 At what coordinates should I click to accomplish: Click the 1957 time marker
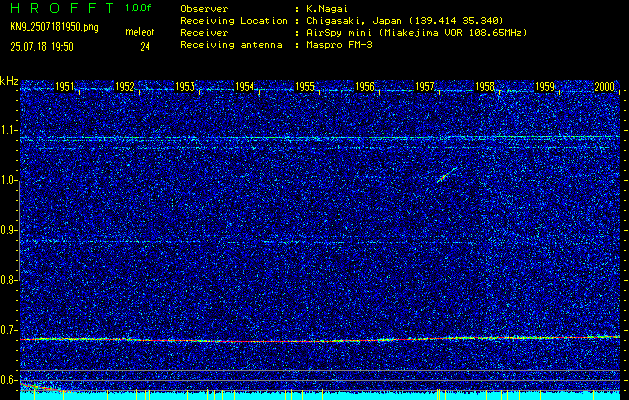click(x=424, y=87)
